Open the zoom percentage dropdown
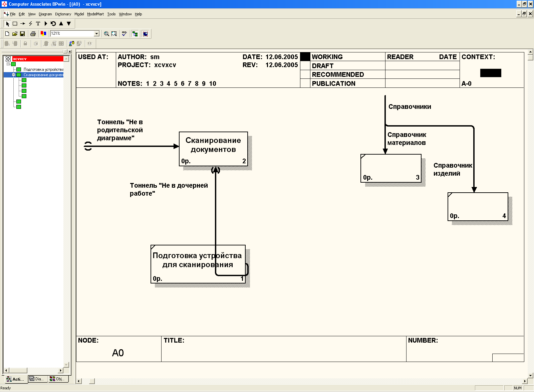The height and width of the screenshot is (392, 534). pyautogui.click(x=97, y=34)
